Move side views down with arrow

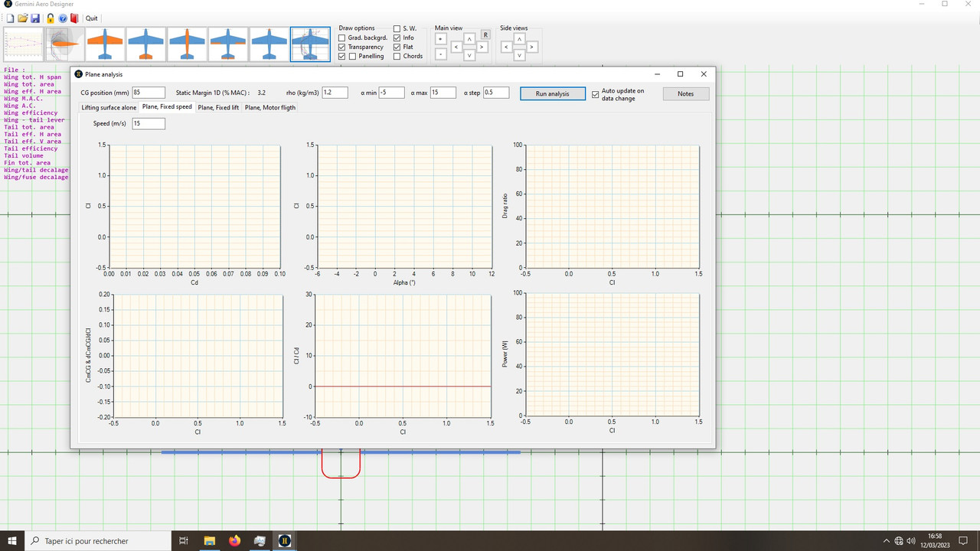519,55
